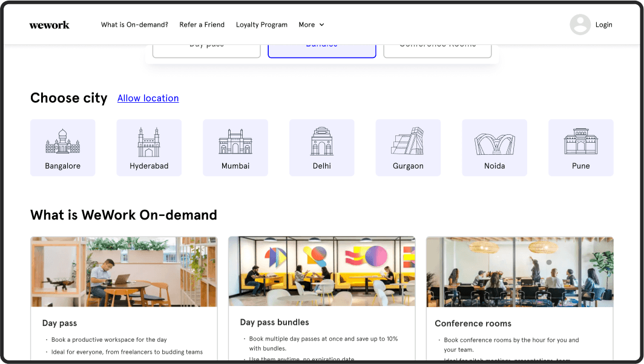Select the Hyderabad Charminar icon
This screenshot has height=364, width=644.
tap(149, 142)
